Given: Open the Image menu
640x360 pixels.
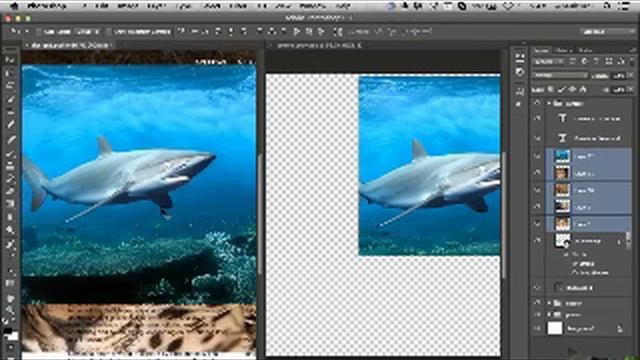Looking at the screenshot, I should tap(128, 6).
